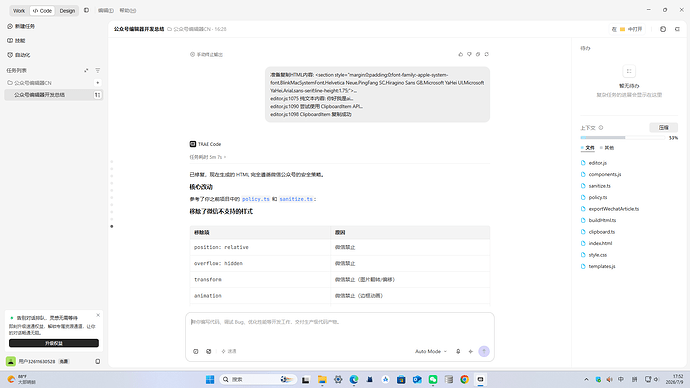The width and height of the screenshot is (690, 388).
Task: Open components.js in the context file list
Action: [605, 174]
